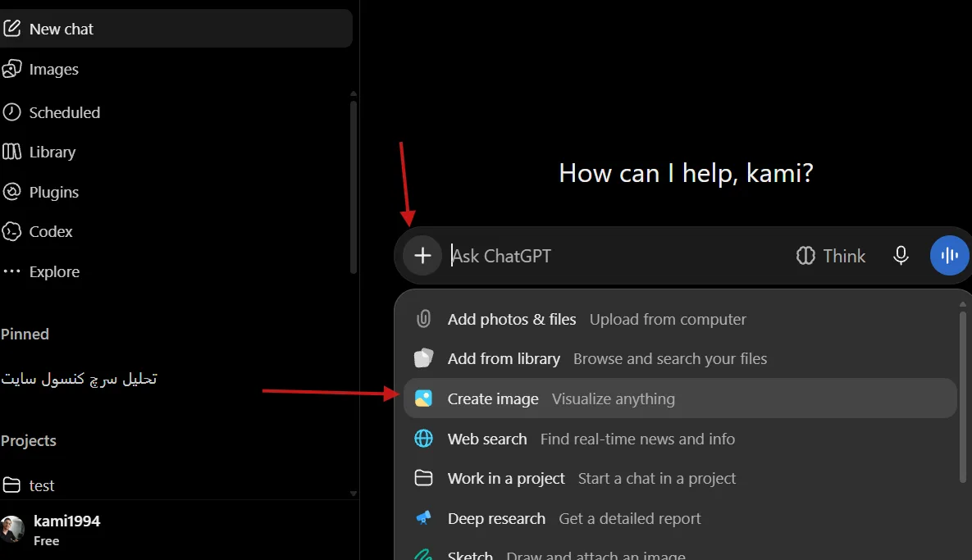Choose Add photos & files menu entry

click(x=680, y=319)
